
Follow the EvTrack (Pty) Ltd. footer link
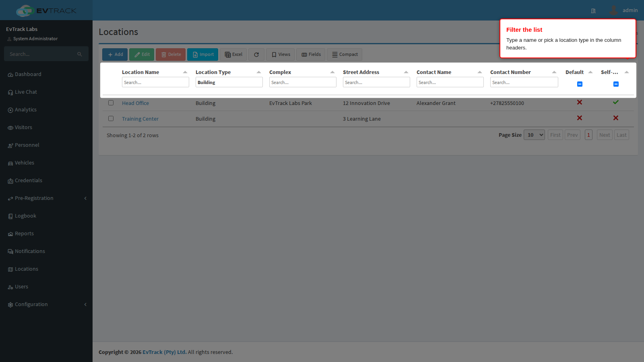click(x=165, y=352)
